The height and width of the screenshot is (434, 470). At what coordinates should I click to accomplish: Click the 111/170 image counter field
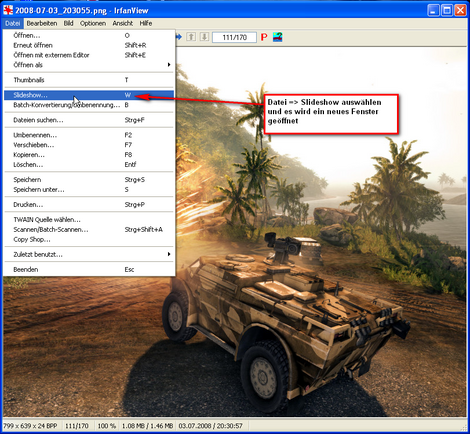pos(234,37)
